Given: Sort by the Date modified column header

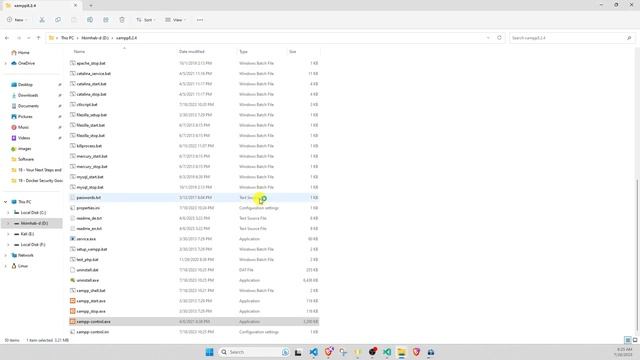Looking at the screenshot, I should pos(191,51).
